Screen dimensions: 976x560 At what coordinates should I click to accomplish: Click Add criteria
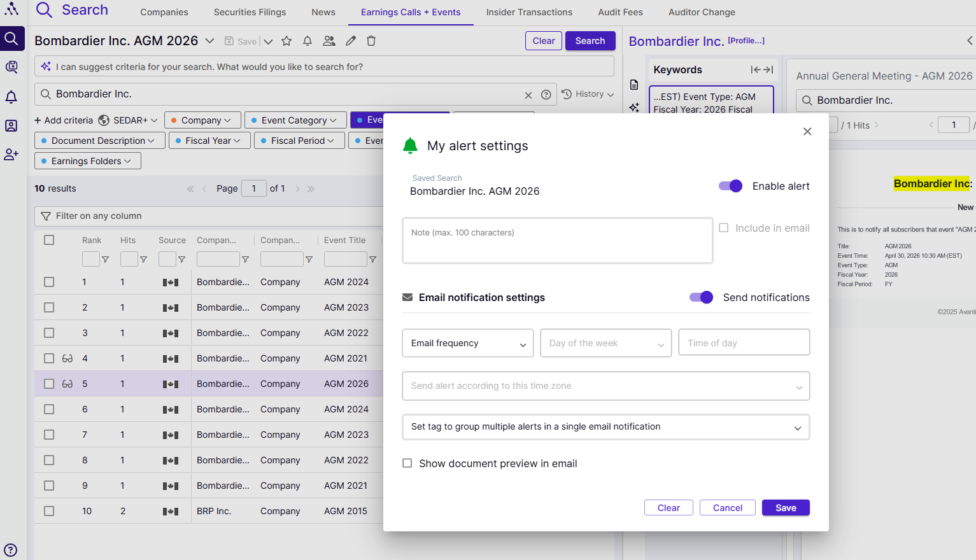(64, 120)
